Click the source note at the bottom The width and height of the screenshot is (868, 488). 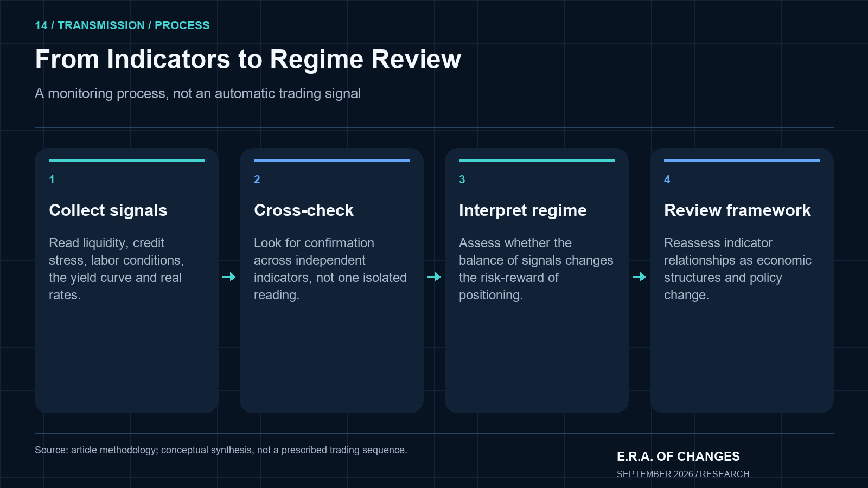221,450
